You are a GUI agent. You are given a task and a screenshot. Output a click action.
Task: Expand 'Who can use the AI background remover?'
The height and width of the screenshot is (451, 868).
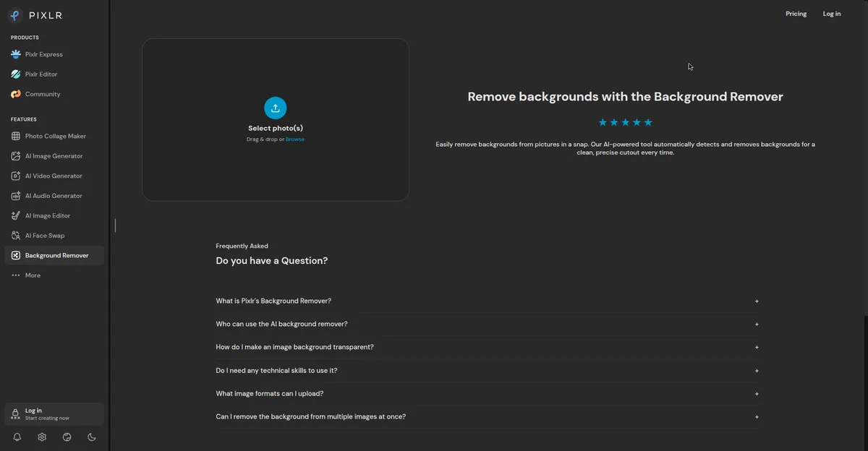pos(488,324)
